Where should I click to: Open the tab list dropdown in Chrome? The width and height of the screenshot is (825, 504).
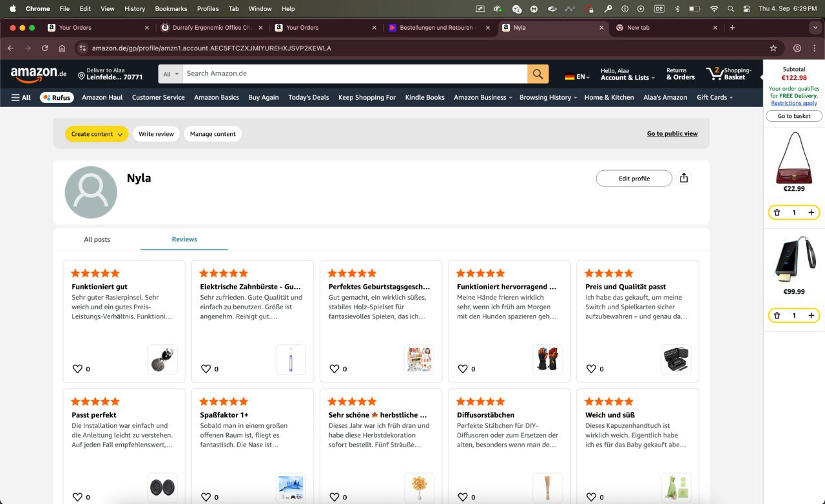[x=815, y=28]
